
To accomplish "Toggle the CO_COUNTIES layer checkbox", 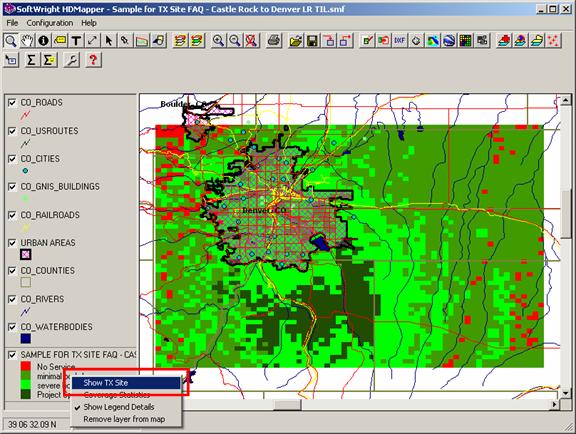I will [x=12, y=271].
